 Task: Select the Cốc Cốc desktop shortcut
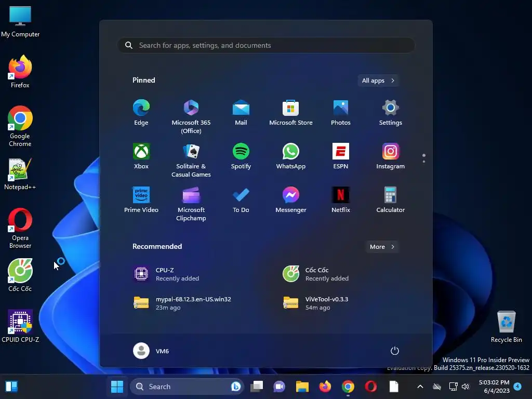[x=20, y=275]
